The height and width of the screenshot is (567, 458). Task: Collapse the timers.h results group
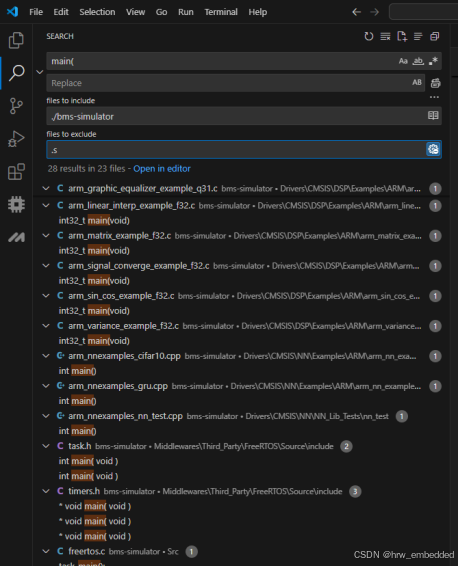(46, 491)
